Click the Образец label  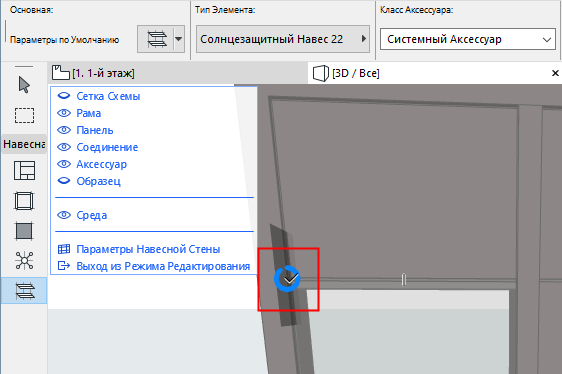coord(98,181)
